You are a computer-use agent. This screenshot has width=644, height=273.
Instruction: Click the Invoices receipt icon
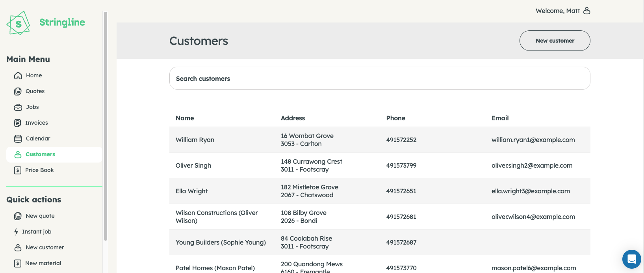[18, 123]
